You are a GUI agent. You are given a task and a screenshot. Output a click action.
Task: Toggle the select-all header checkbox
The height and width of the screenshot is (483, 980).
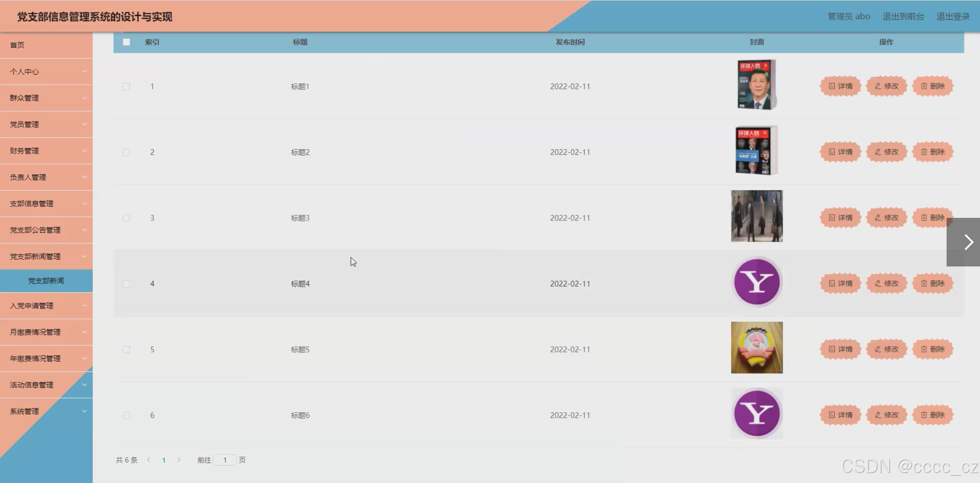(x=126, y=42)
